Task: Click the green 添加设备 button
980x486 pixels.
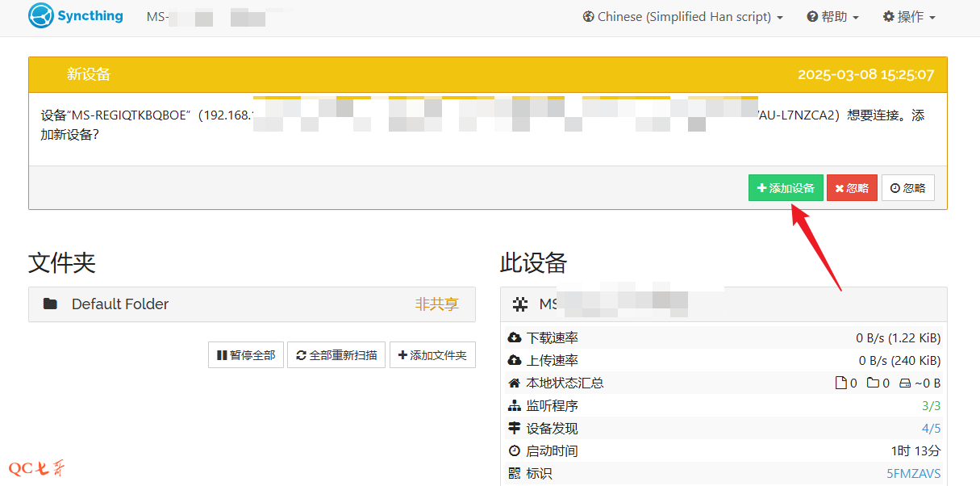Action: (785, 188)
